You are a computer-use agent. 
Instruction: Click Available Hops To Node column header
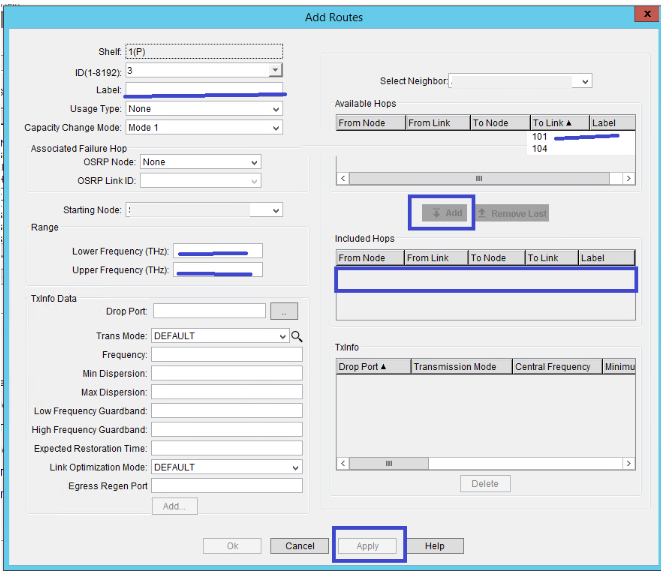coord(500,123)
